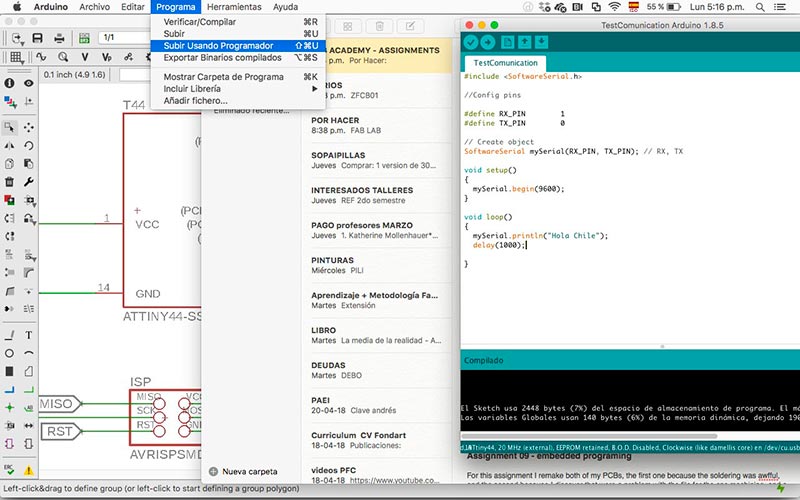Screen dimensions: 800x500
Task: Compose a new note in Notes
Action: click(x=410, y=26)
